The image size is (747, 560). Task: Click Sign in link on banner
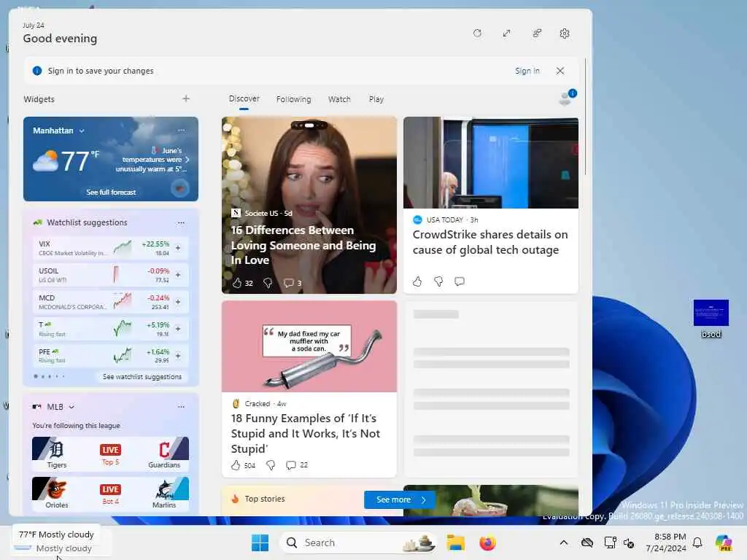[527, 71]
